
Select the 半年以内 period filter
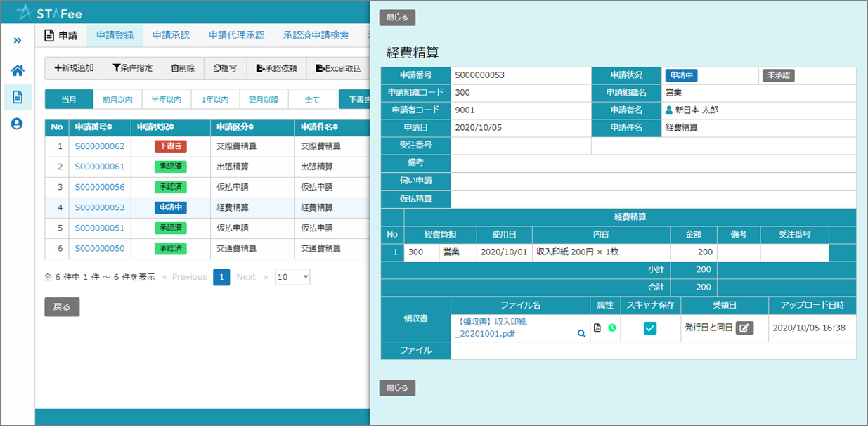(167, 100)
